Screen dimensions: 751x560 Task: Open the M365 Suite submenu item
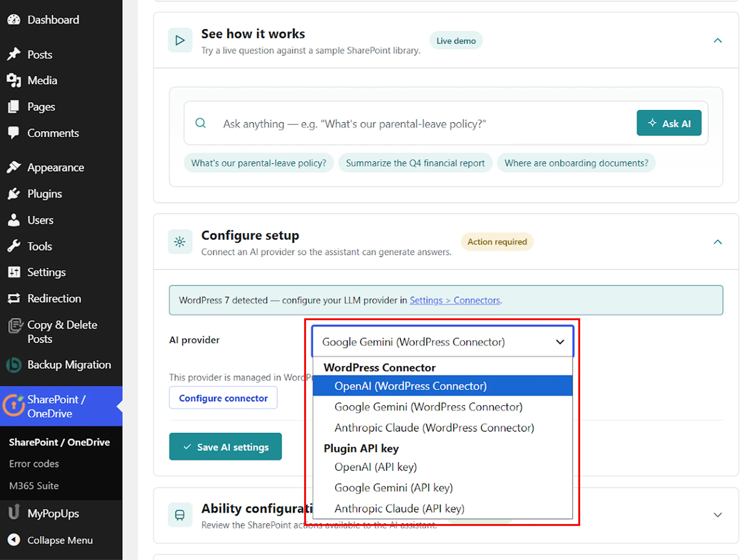(34, 485)
